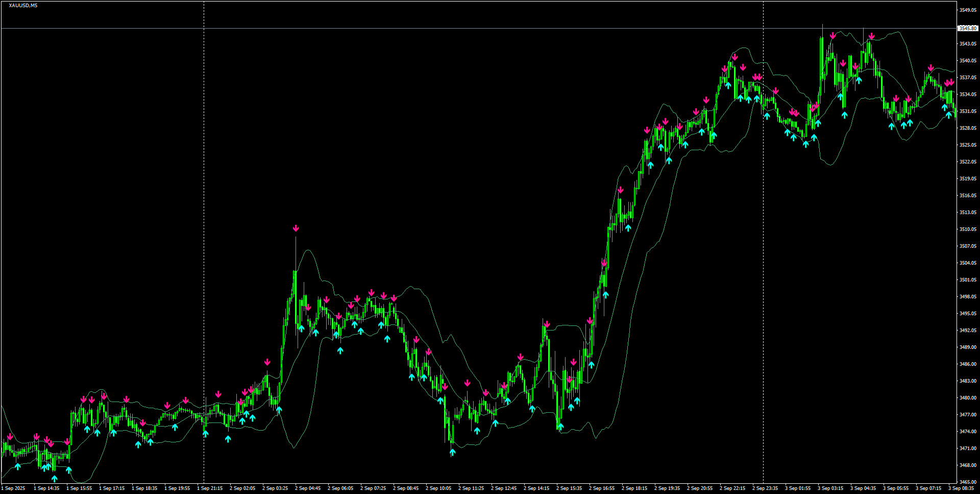Click the 2 Sep 16:55 time label
The height and width of the screenshot is (494, 980).
tap(602, 488)
